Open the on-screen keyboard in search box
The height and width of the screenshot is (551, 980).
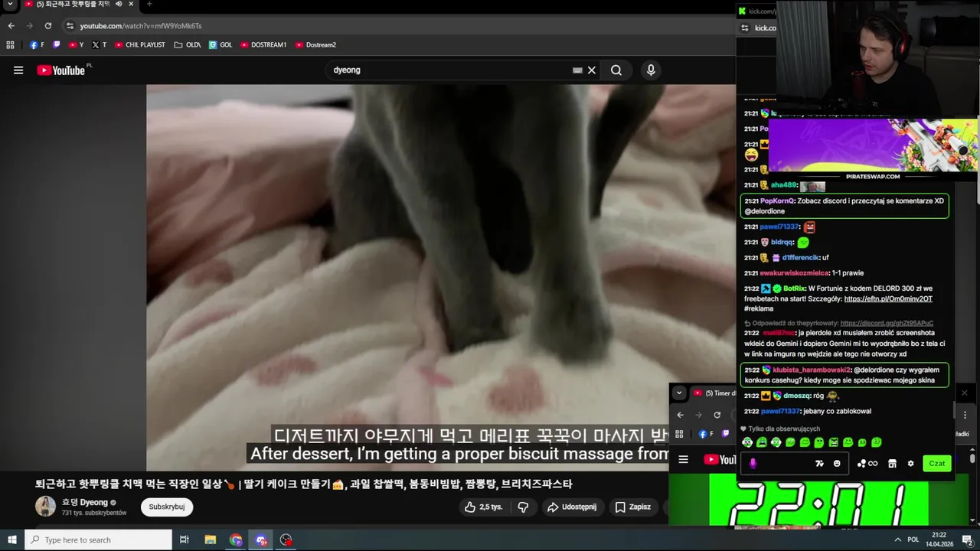[x=577, y=70]
